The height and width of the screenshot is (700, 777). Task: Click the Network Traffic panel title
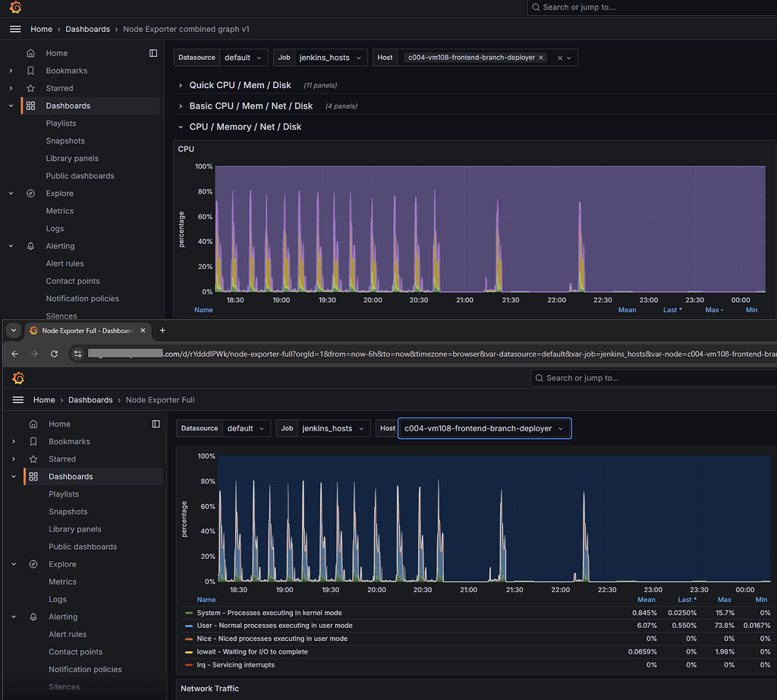tap(209, 689)
